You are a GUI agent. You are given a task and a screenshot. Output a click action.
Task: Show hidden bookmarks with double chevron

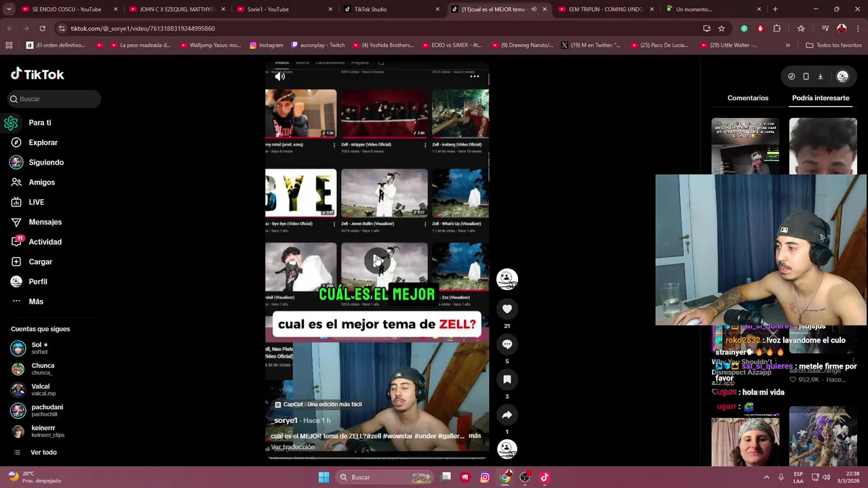tap(787, 45)
